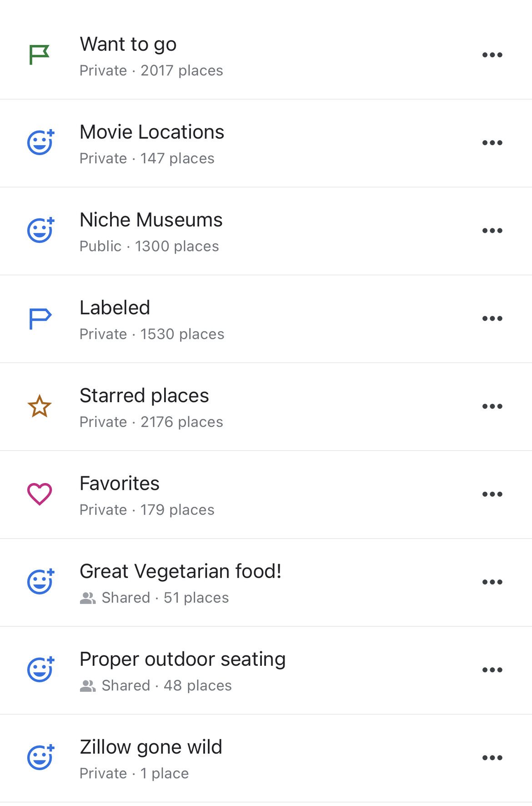Select the Proper outdoor seating list title
The image size is (532, 806).
pyautogui.click(x=182, y=659)
